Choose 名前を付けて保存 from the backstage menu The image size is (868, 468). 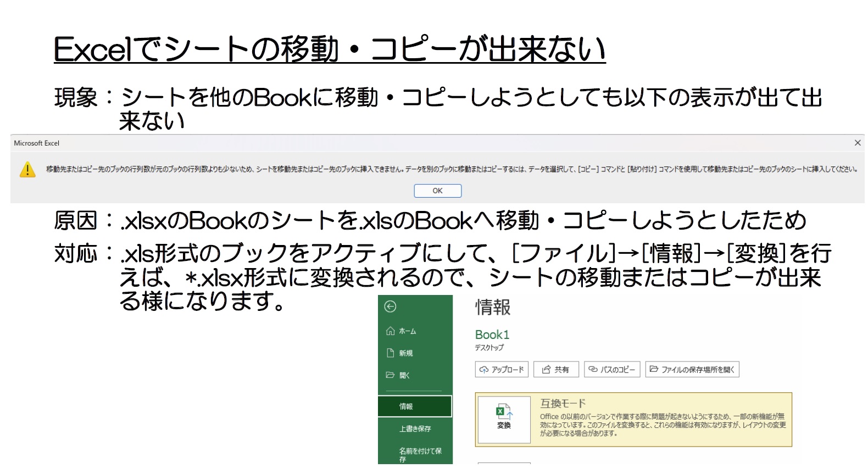tap(415, 455)
